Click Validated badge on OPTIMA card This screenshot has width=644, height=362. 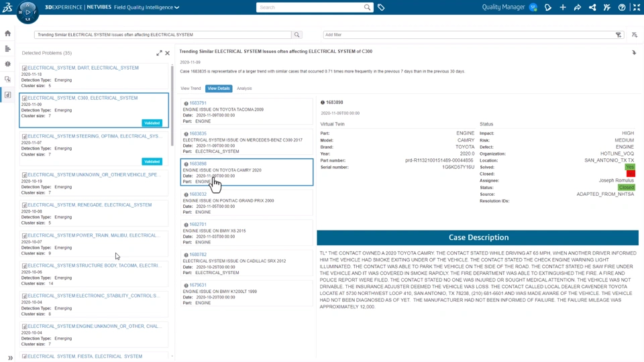[152, 162]
